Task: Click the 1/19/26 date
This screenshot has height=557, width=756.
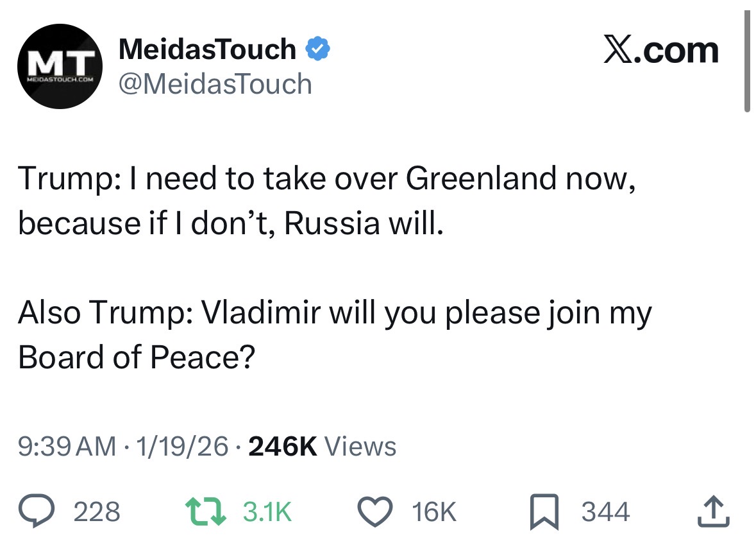Action: (x=181, y=446)
